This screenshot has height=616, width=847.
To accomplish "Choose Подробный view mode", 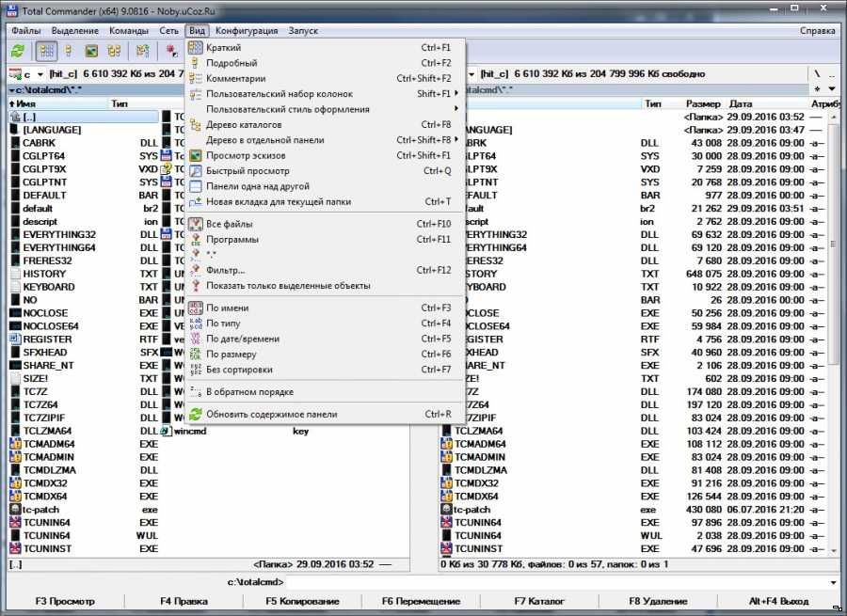I will point(324,63).
